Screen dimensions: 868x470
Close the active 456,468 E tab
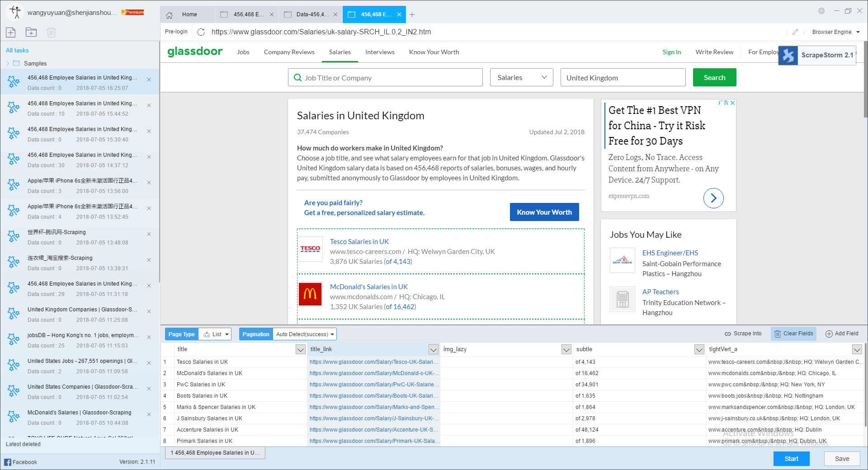[399, 14]
